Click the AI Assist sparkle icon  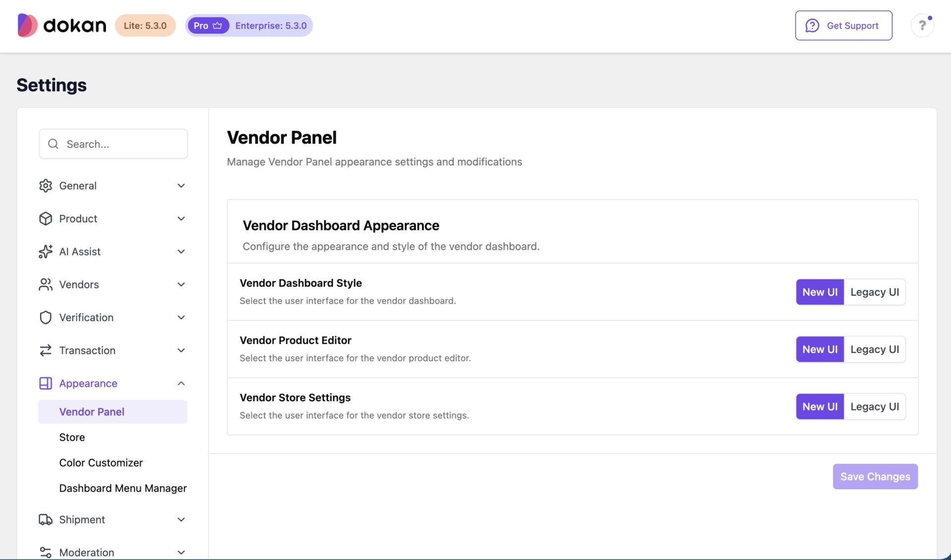(46, 252)
